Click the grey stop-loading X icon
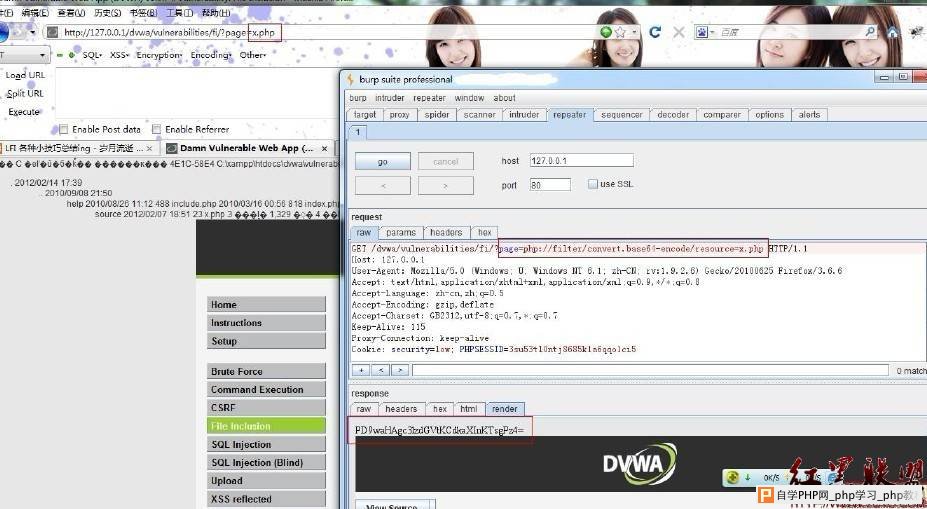The image size is (927, 509). tap(679, 32)
